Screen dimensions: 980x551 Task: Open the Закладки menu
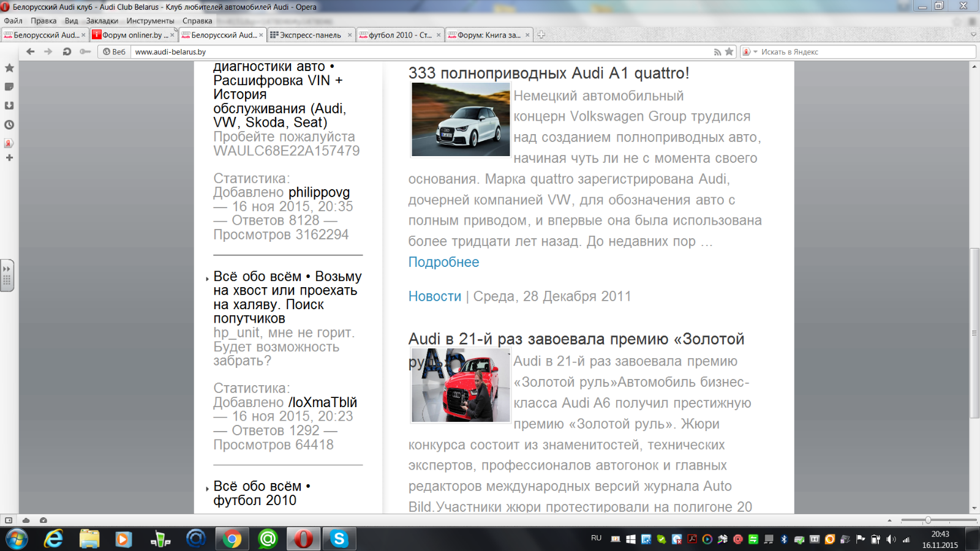[x=102, y=21]
